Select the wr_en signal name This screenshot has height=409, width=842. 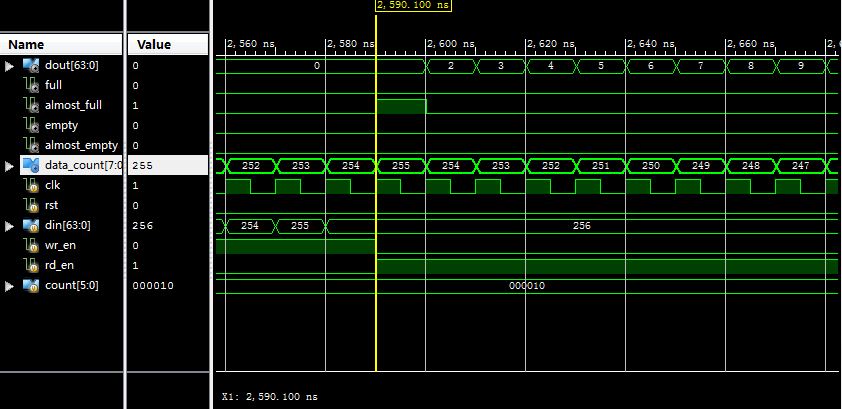point(60,246)
